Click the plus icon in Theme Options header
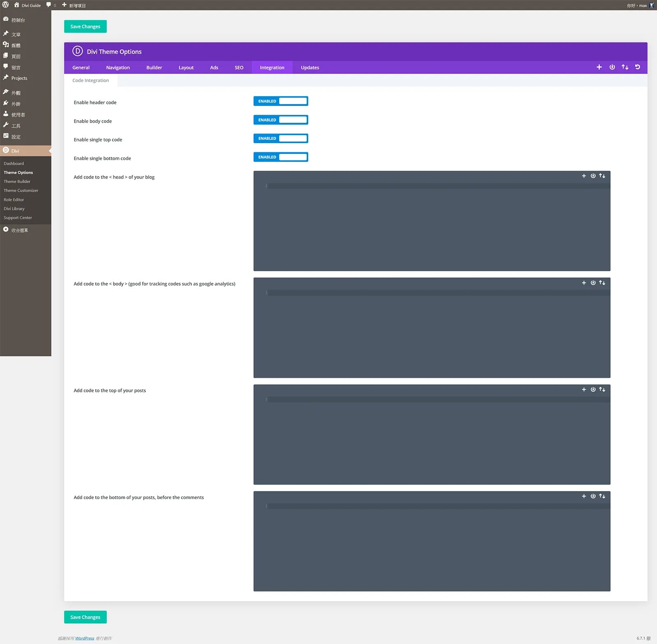Viewport: 657px width, 644px height. [x=599, y=67]
